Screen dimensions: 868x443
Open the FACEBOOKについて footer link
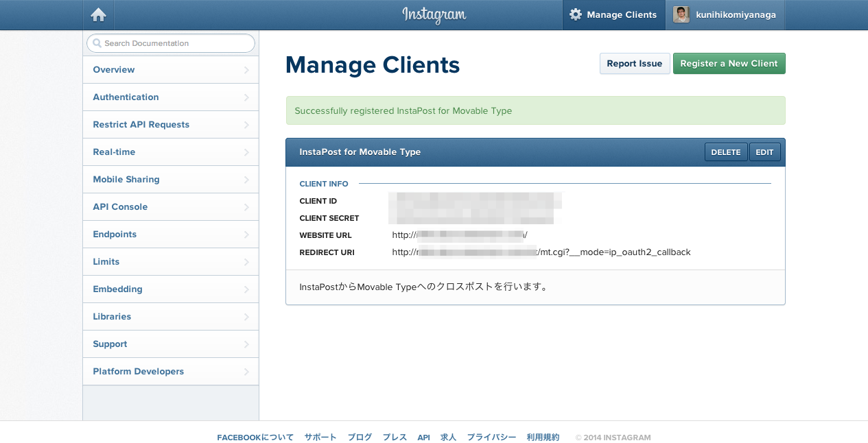tap(255, 438)
